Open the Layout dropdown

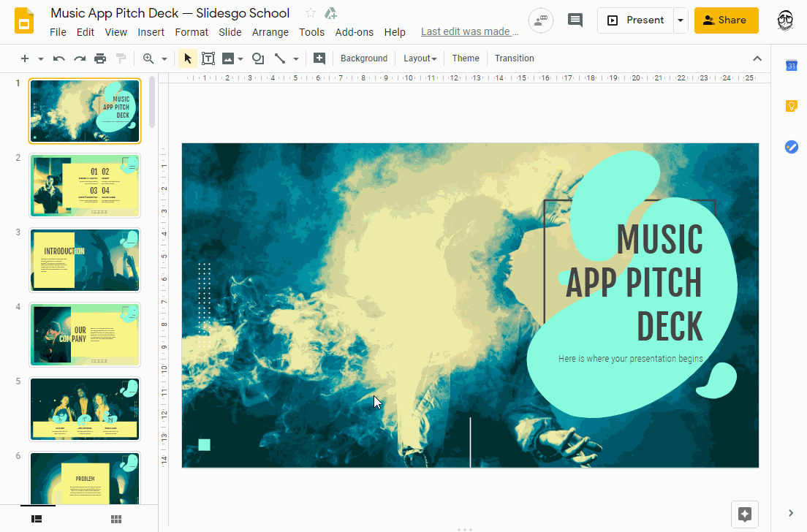tap(420, 58)
